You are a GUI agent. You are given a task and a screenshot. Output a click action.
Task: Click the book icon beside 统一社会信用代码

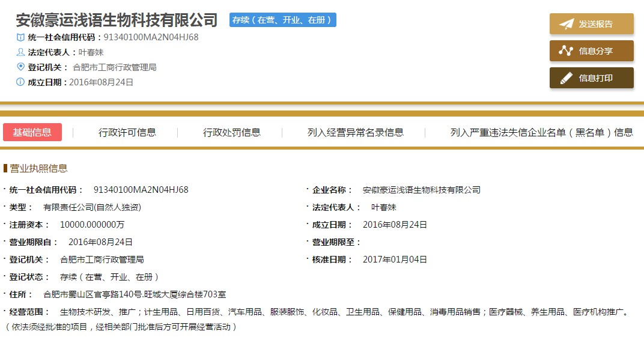pyautogui.click(x=21, y=37)
